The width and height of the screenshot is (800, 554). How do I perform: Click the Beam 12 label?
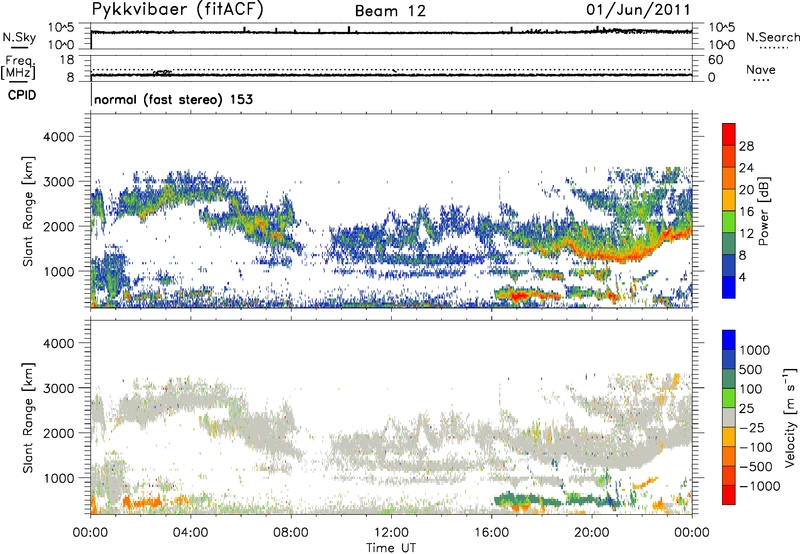pyautogui.click(x=390, y=11)
